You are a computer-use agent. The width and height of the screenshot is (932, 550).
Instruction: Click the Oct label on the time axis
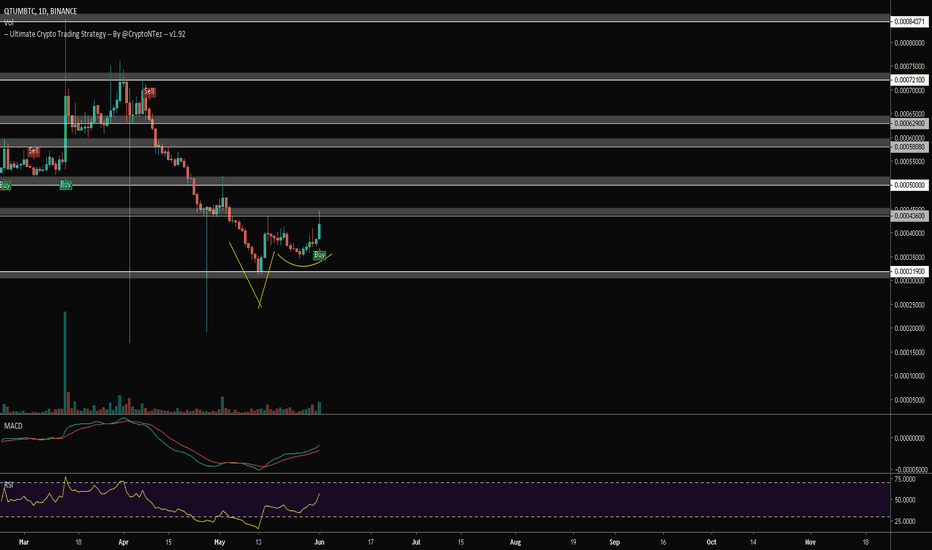click(711, 542)
